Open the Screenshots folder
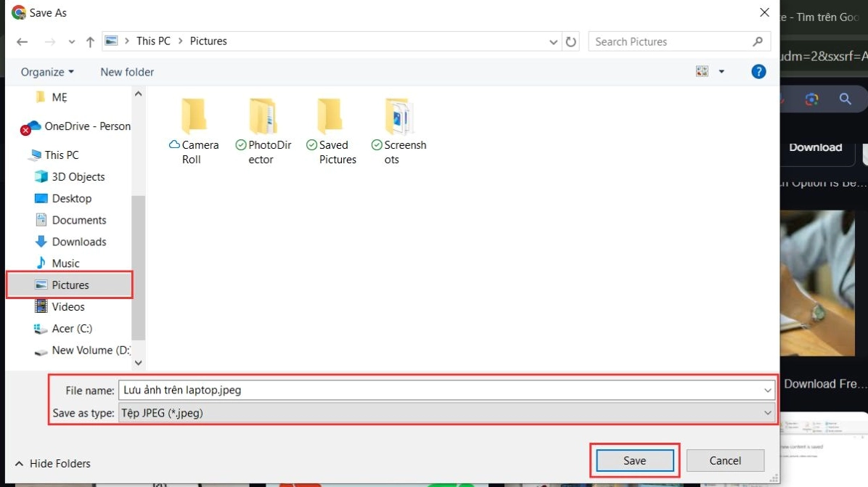The width and height of the screenshot is (868, 487). 398,131
